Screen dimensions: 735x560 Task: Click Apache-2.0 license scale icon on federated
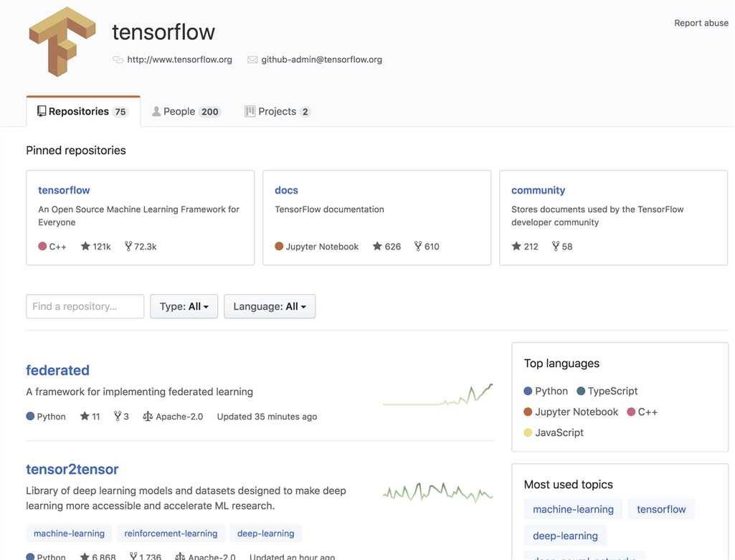pos(148,416)
